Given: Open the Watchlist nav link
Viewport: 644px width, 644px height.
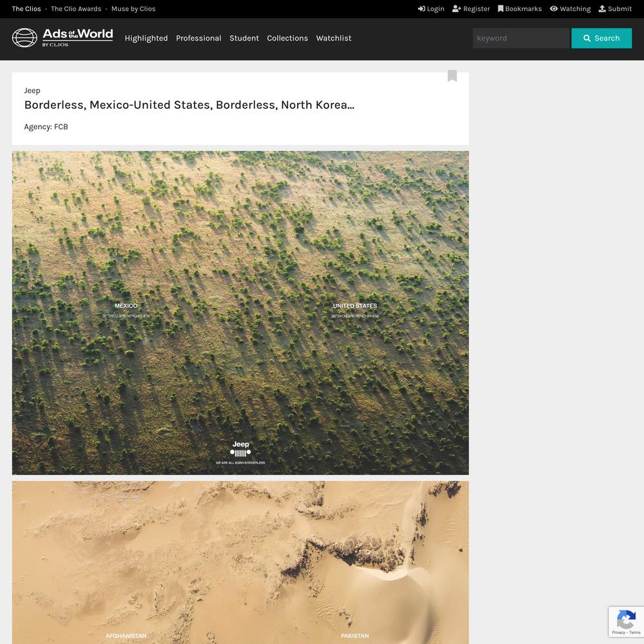Looking at the screenshot, I should 334,38.
